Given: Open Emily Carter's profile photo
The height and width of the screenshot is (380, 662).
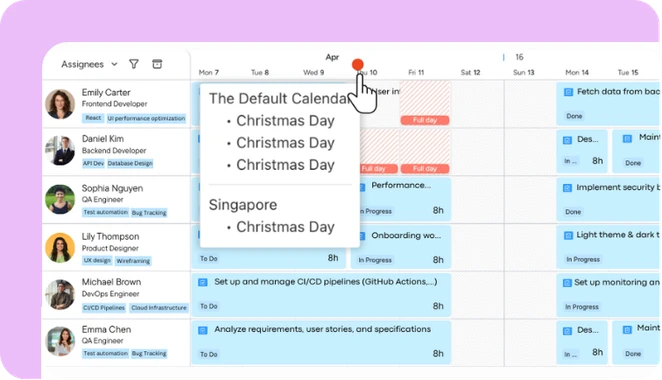Looking at the screenshot, I should 60,104.
